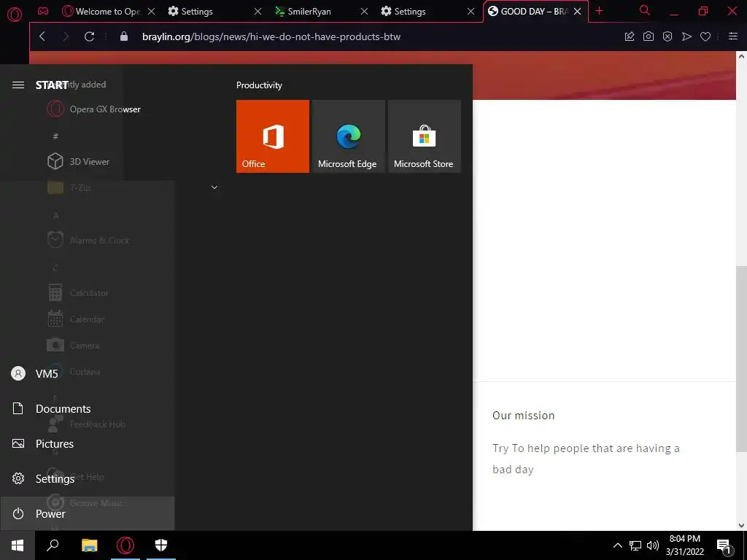Open File Explorer from the taskbar
This screenshot has height=560, width=747.
tap(89, 545)
